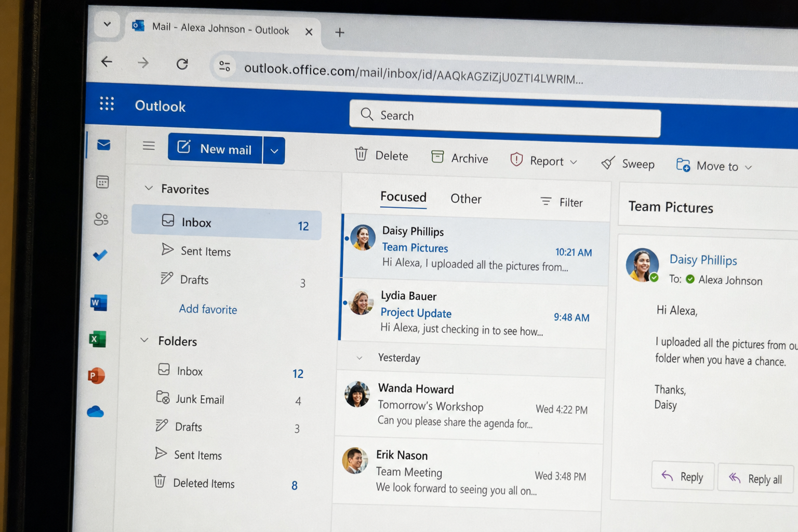Expand Move to options chevron
This screenshot has height=532, width=798.
point(748,167)
